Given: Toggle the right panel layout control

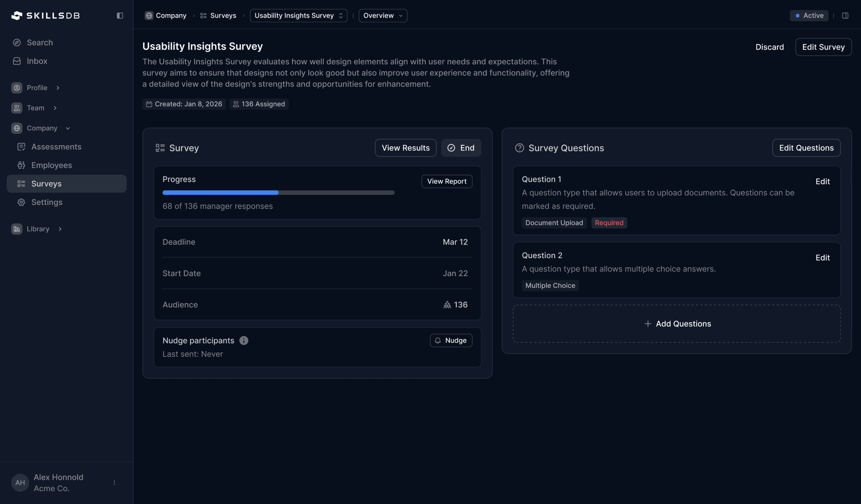Looking at the screenshot, I should 846,15.
